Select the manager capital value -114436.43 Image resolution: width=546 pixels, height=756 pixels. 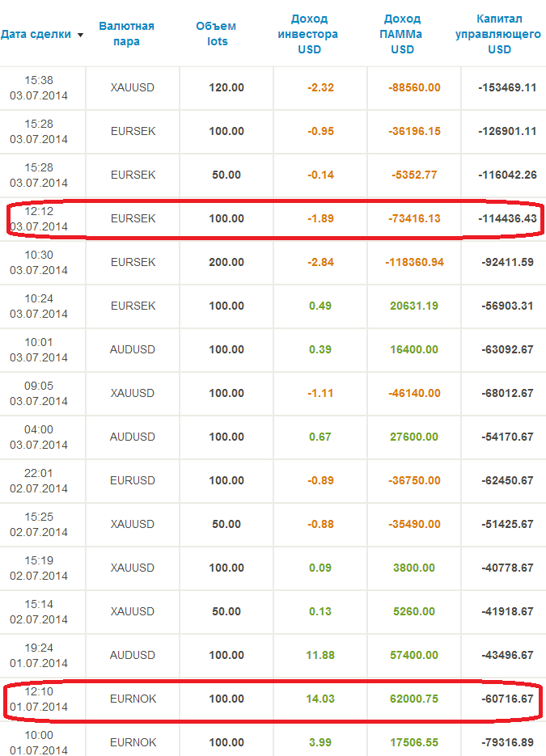pos(506,218)
